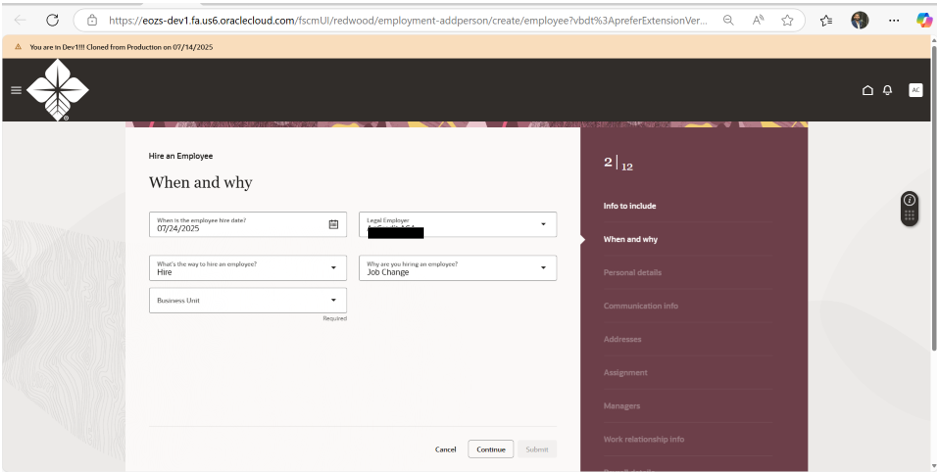Open the browser profile avatar
This screenshot has width=937, height=472.
[859, 20]
